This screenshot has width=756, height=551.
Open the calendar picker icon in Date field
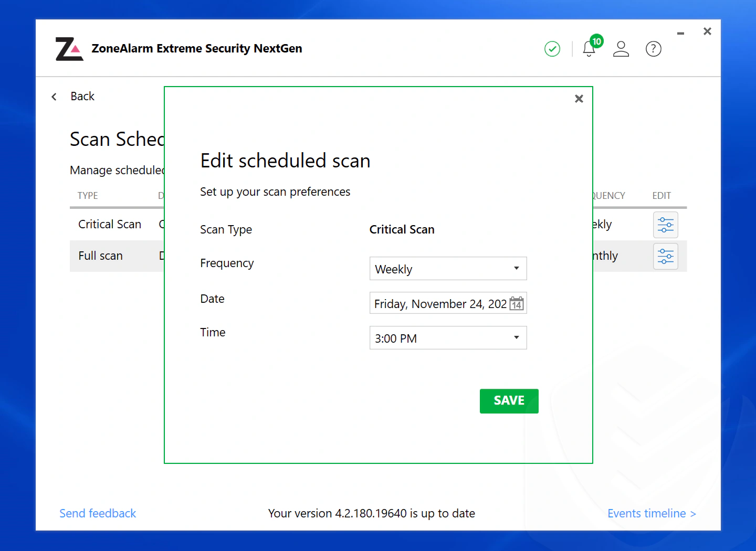[517, 303]
